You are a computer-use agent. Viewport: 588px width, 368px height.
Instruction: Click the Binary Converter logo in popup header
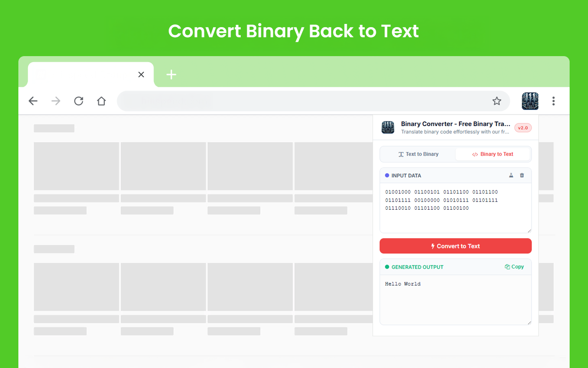point(388,127)
